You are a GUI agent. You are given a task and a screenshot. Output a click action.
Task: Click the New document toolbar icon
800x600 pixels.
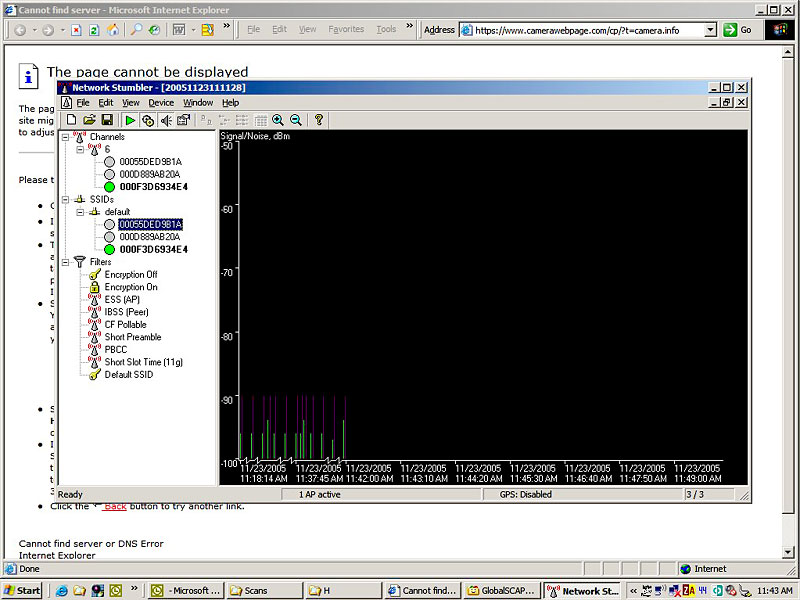[x=71, y=120]
